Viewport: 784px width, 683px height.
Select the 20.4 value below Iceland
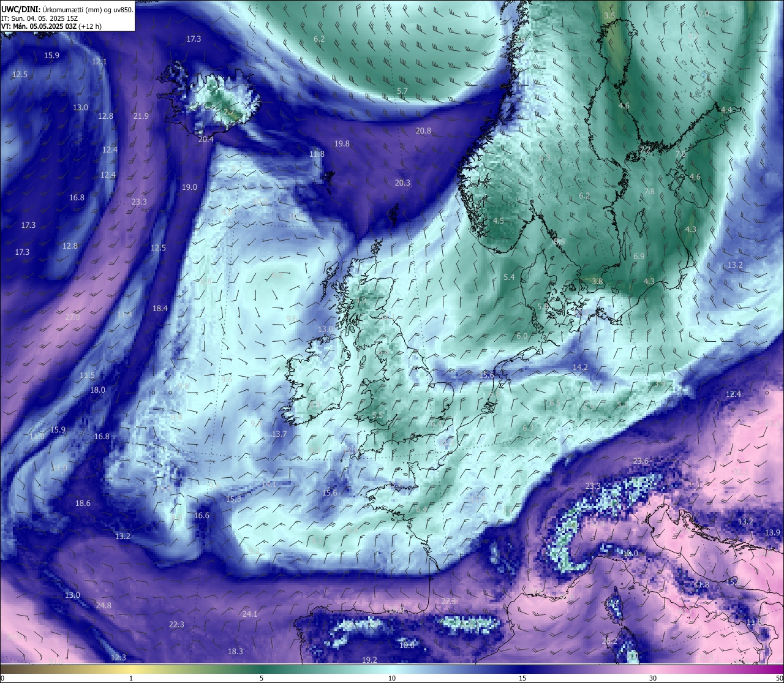tap(206, 140)
